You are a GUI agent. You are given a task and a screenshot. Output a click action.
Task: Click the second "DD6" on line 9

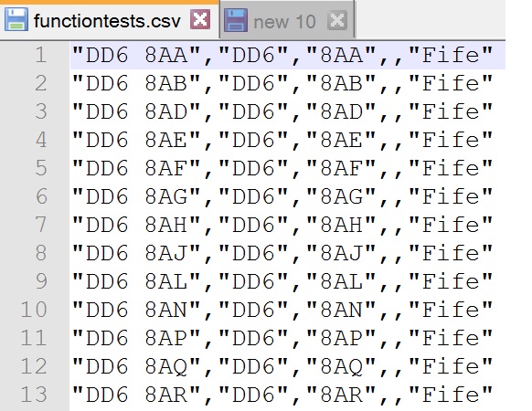253,281
